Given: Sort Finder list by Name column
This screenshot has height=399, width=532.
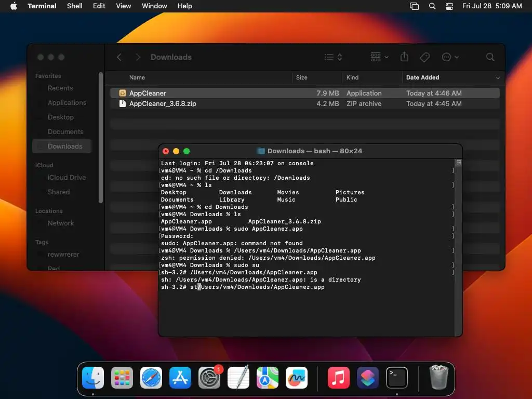Looking at the screenshot, I should pos(137,77).
